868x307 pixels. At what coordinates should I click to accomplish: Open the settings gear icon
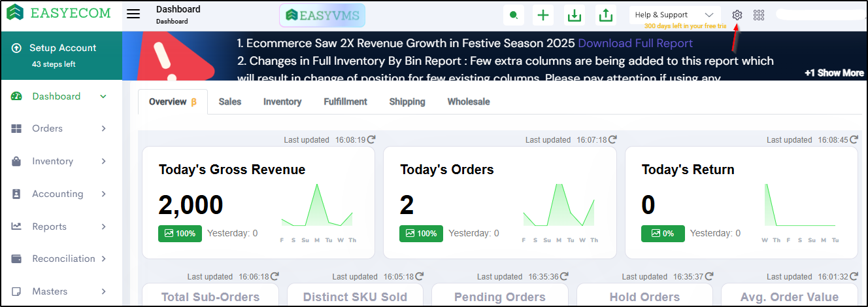(x=737, y=15)
